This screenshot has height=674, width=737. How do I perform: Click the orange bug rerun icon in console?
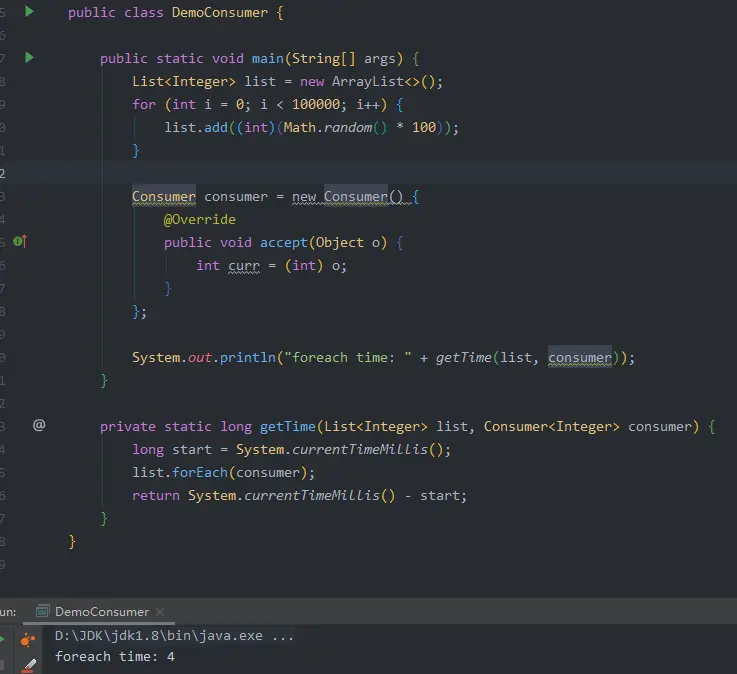[x=28, y=640]
